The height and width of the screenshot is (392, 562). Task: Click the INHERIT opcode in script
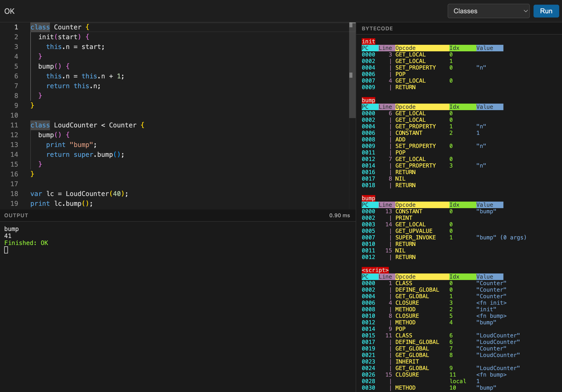(407, 362)
